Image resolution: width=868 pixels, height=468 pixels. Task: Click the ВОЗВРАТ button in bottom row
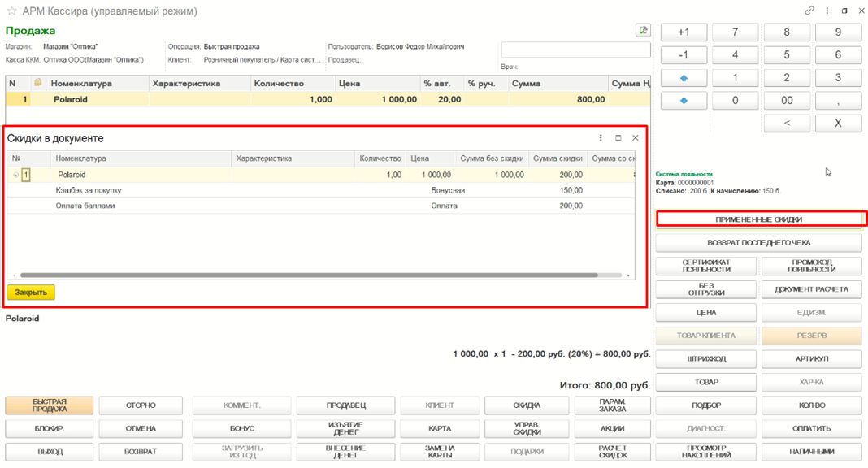point(141,452)
